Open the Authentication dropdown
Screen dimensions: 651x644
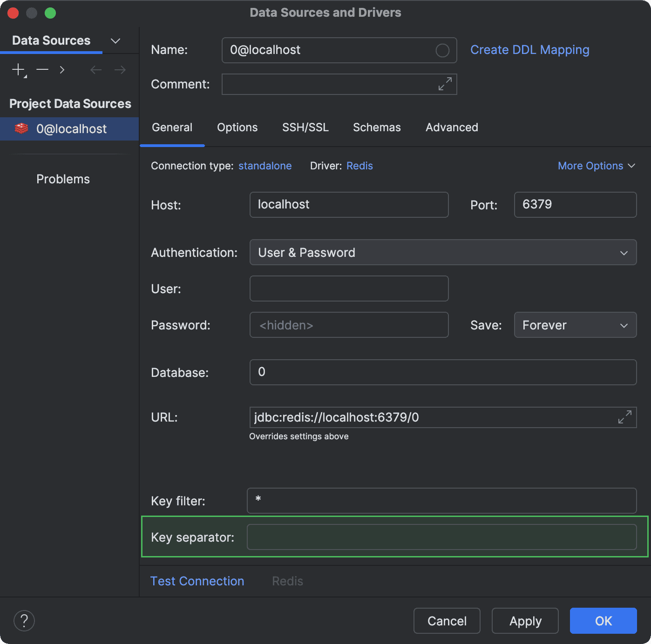coord(442,253)
